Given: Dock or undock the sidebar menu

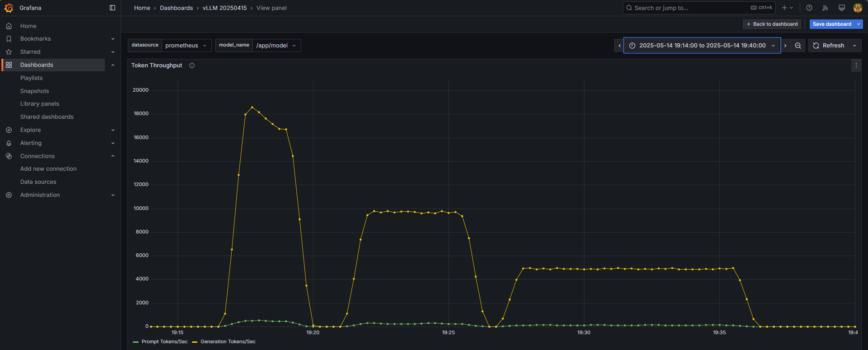Looking at the screenshot, I should (x=112, y=8).
